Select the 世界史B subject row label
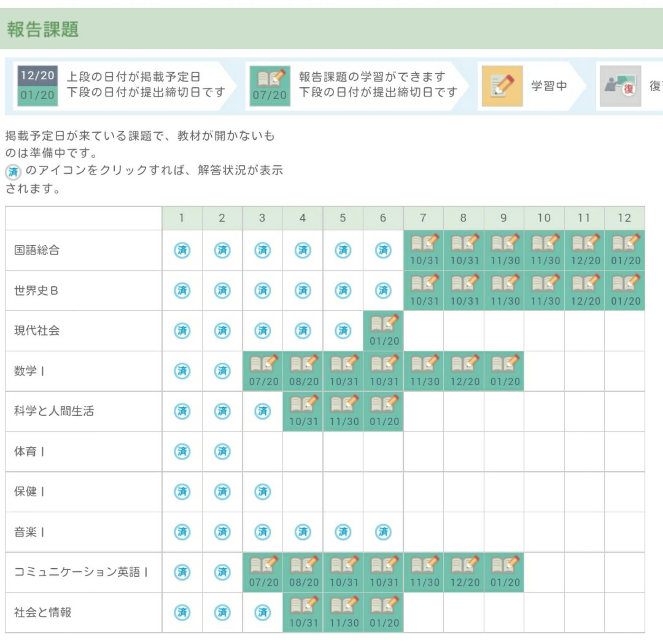Image resolution: width=663 pixels, height=644 pixels. (36, 291)
